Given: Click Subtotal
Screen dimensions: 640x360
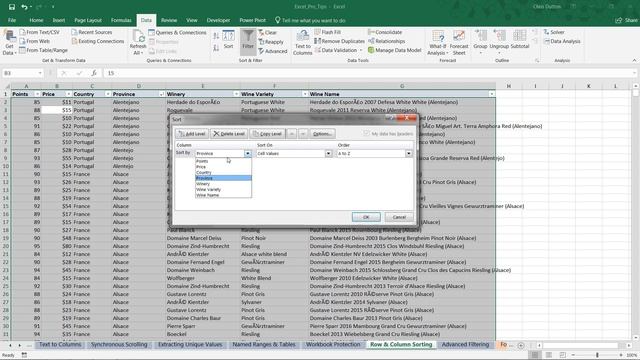Looking at the screenshot, I should [x=520, y=40].
